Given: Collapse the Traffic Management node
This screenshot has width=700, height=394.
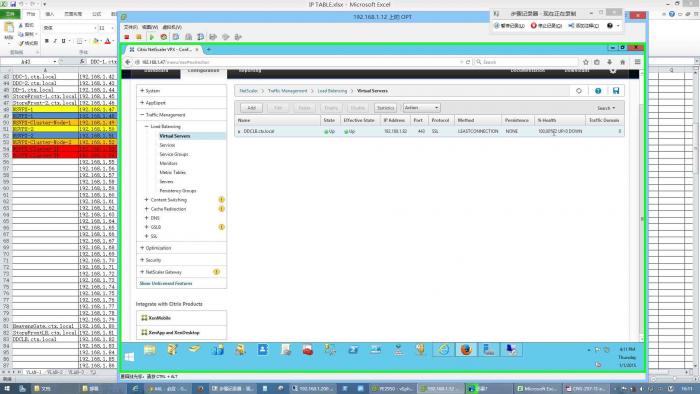Looking at the screenshot, I should [x=142, y=115].
